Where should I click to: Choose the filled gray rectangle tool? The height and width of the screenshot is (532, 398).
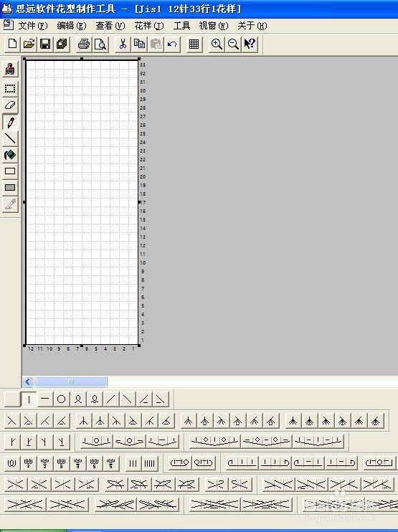point(10,187)
